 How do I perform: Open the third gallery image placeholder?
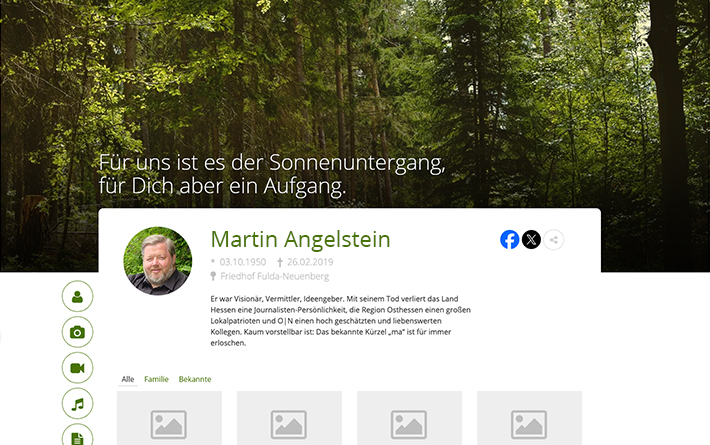(x=409, y=418)
